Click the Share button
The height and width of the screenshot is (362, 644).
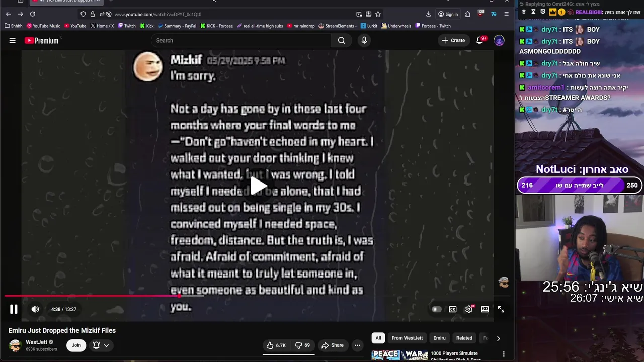333,345
